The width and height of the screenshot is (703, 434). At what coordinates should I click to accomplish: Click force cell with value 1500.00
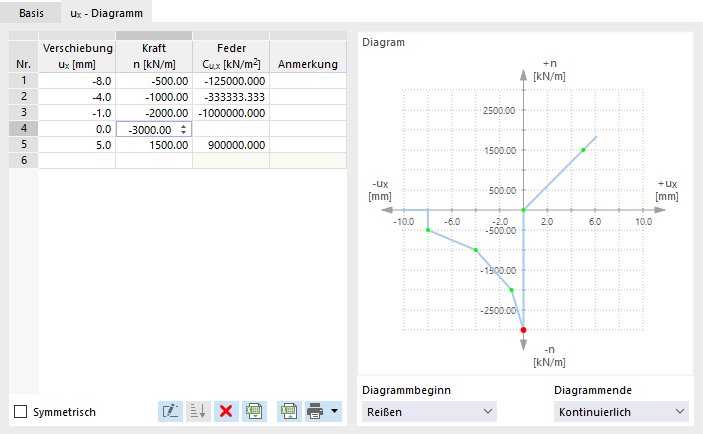[x=154, y=145]
